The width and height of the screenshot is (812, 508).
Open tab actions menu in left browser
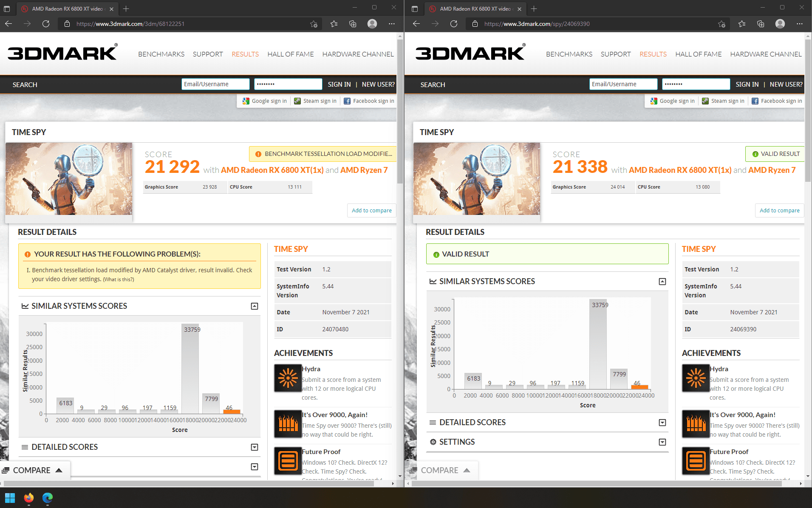pos(7,8)
